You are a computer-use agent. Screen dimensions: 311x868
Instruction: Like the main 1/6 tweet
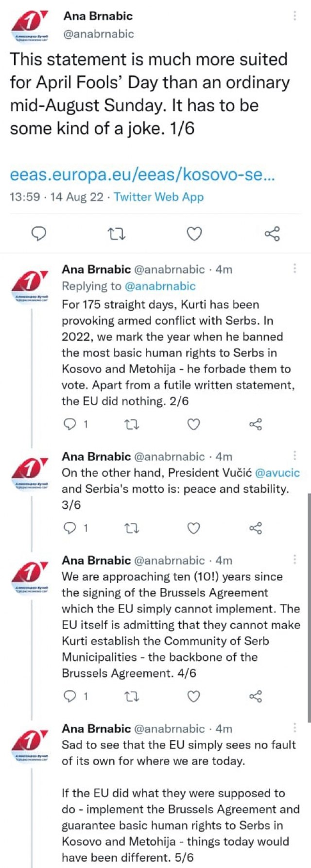(194, 234)
